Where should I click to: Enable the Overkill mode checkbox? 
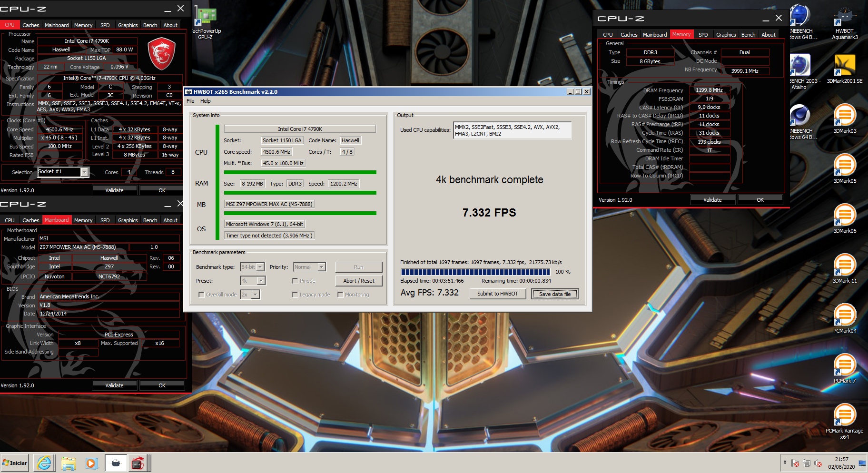201,295
